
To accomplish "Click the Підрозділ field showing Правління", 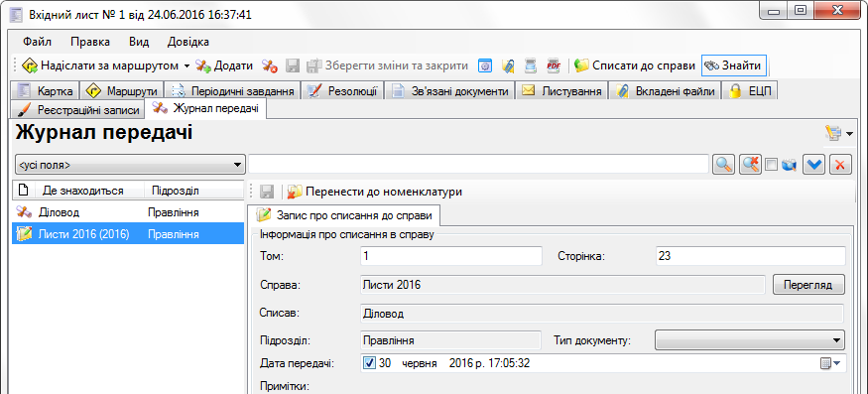I will coord(450,339).
